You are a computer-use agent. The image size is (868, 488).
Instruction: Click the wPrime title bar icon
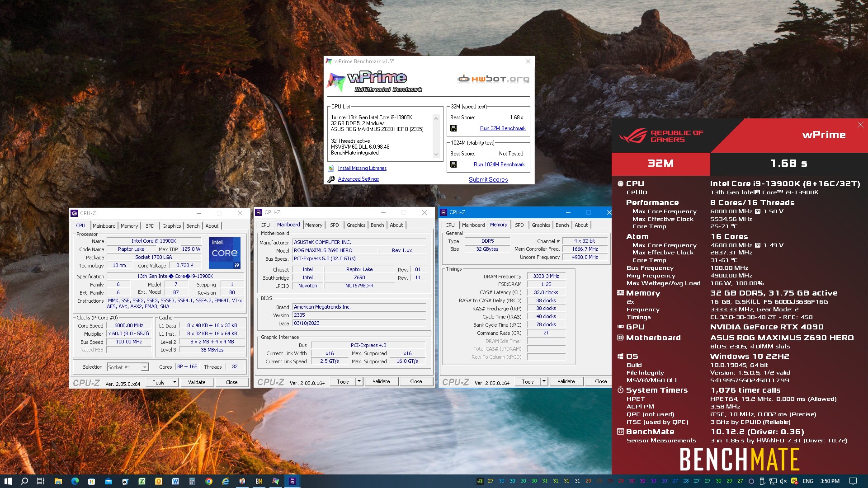pos(329,61)
